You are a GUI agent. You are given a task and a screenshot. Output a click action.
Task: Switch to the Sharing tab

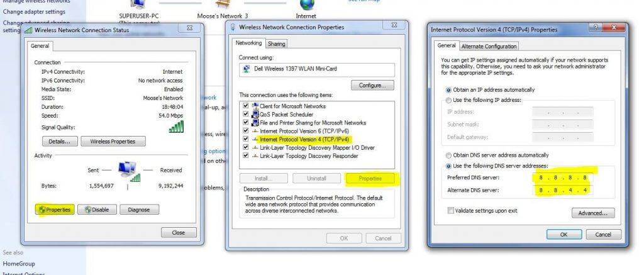coord(276,44)
